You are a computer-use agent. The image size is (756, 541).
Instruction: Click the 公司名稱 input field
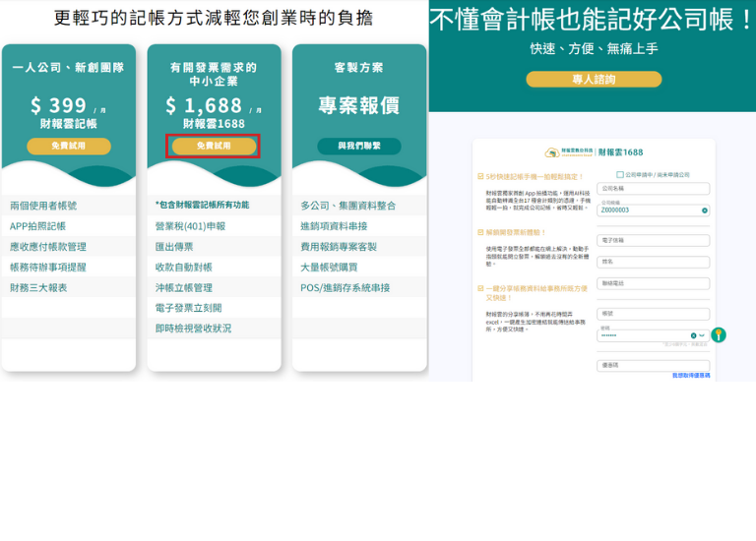654,188
